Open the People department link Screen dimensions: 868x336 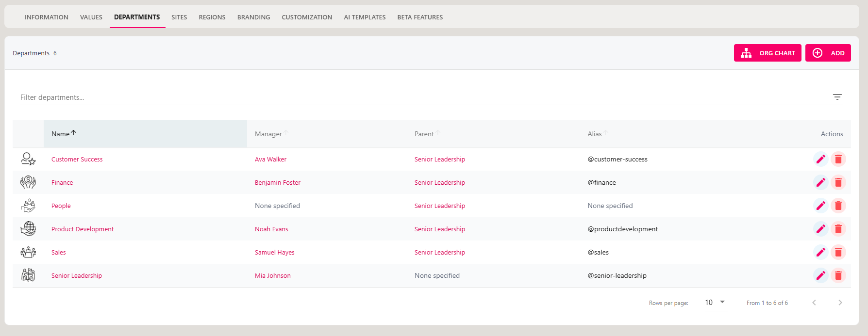(61, 206)
